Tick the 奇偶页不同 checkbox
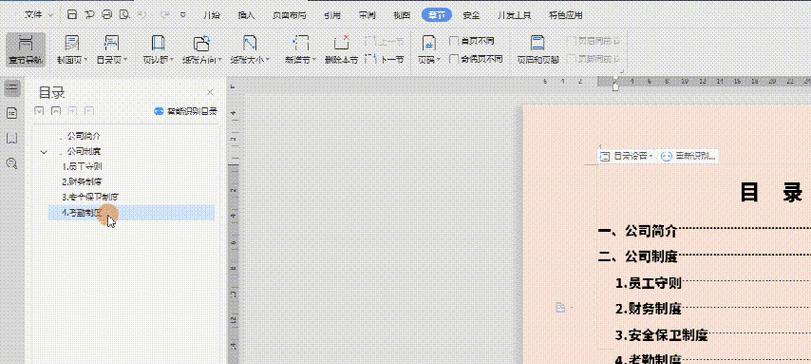 [x=454, y=59]
